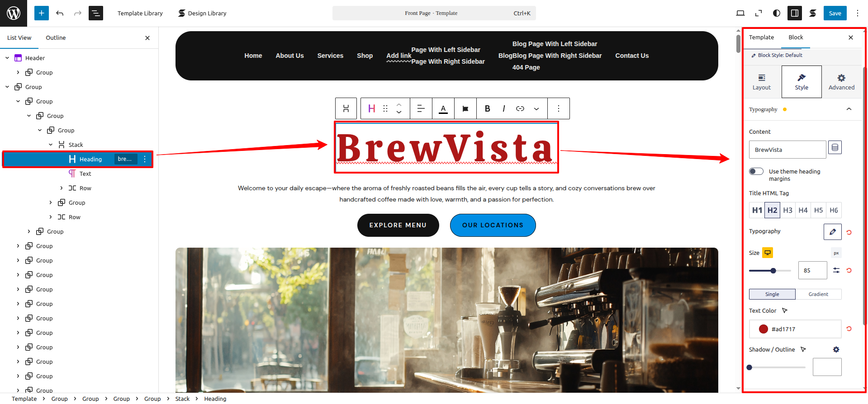Open the text alignment toolbar icon
Screen dimensions: 868x404
pyautogui.click(x=421, y=108)
